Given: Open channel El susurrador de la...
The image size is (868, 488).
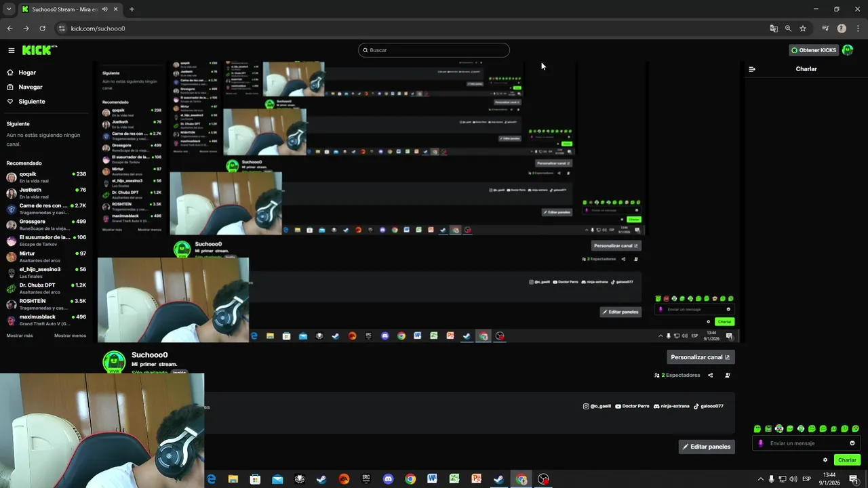Looking at the screenshot, I should (46, 241).
